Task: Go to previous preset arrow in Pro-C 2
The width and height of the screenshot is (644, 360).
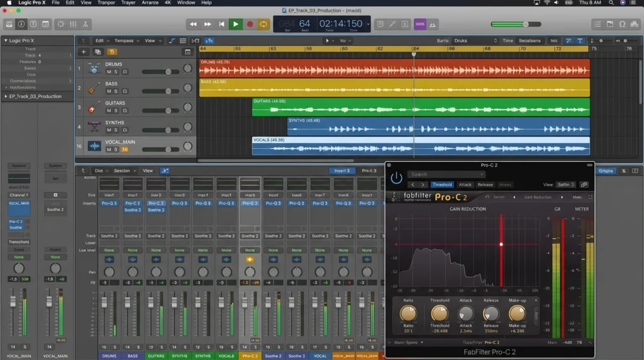Action: [x=413, y=184]
